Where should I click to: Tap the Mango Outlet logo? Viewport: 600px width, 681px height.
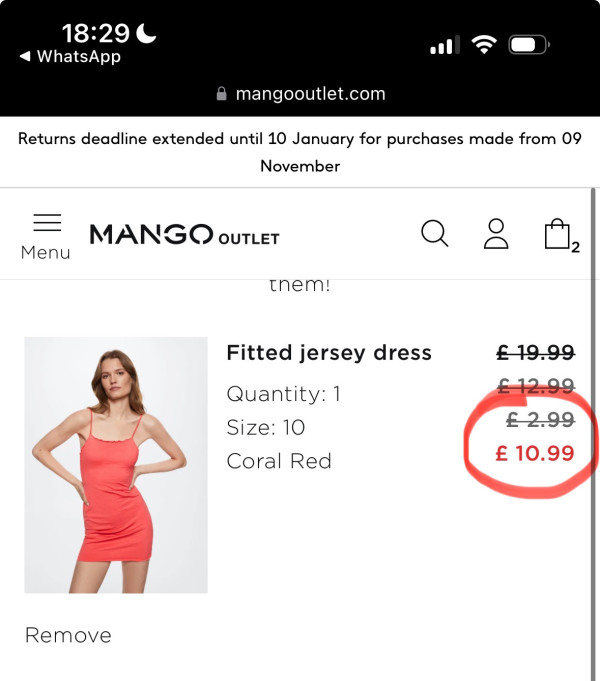pos(184,236)
